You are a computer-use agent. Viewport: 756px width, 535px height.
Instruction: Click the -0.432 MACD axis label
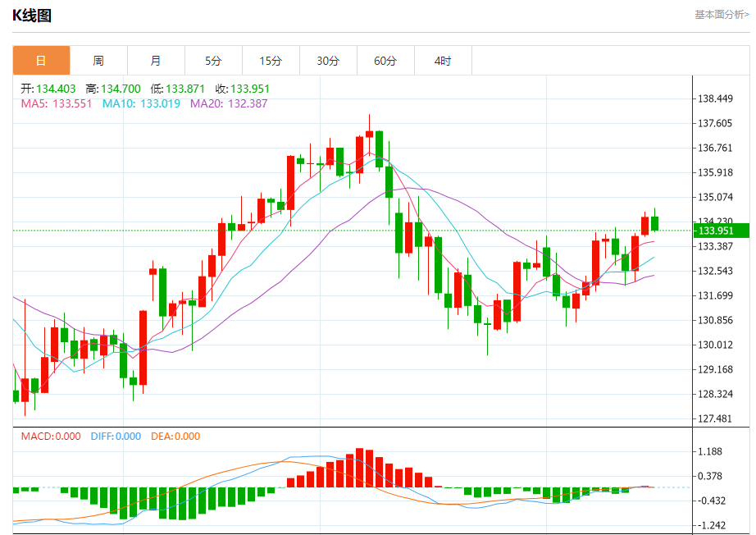(x=712, y=501)
